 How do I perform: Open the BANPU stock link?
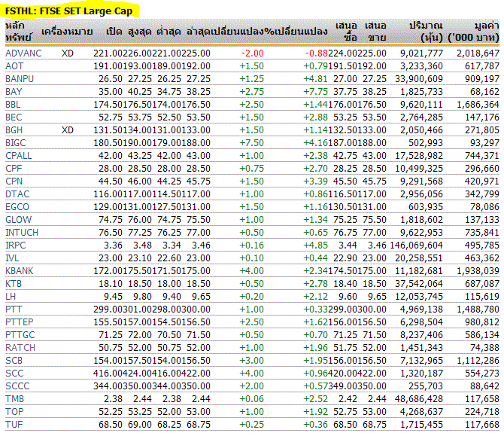(20, 79)
